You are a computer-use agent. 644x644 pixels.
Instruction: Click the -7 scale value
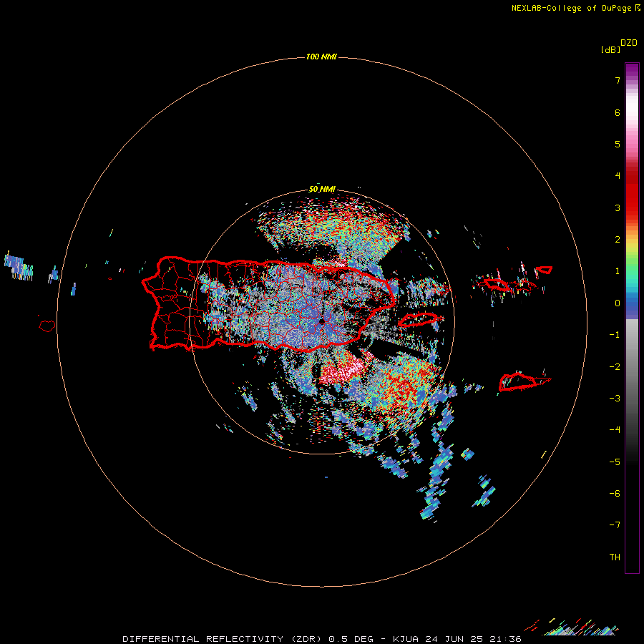click(x=615, y=525)
